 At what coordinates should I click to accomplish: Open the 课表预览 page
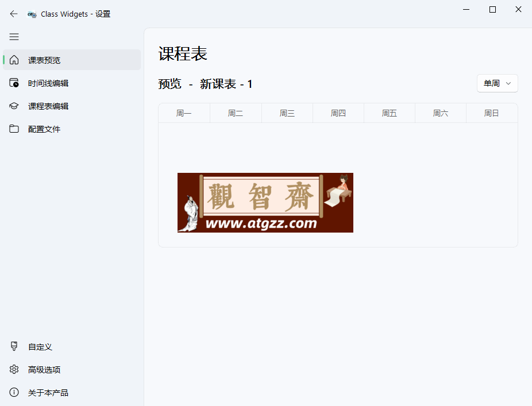[72, 60]
